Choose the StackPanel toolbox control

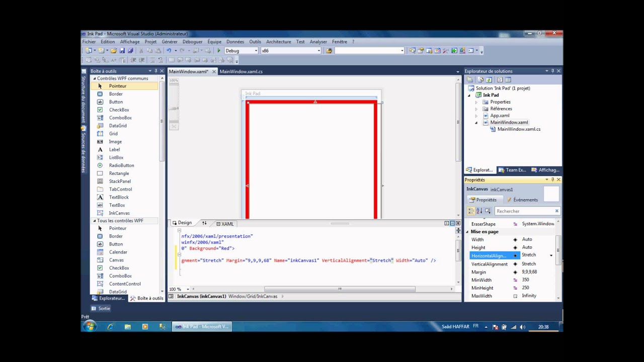[x=124, y=182]
